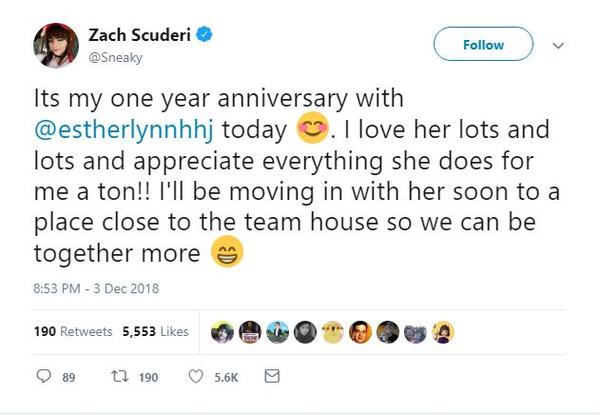Image resolution: width=600 pixels, height=415 pixels.
Task: Like the tweet with the heart icon
Action: (x=198, y=376)
